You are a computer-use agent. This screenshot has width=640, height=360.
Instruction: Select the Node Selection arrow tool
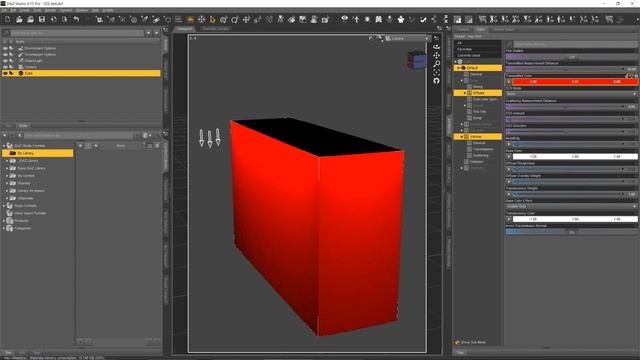213,19
